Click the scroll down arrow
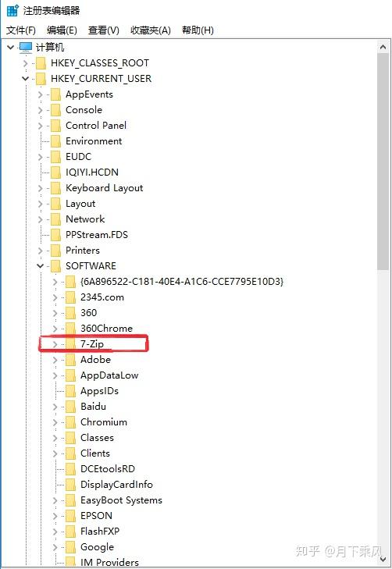392x569 pixels. tap(383, 560)
